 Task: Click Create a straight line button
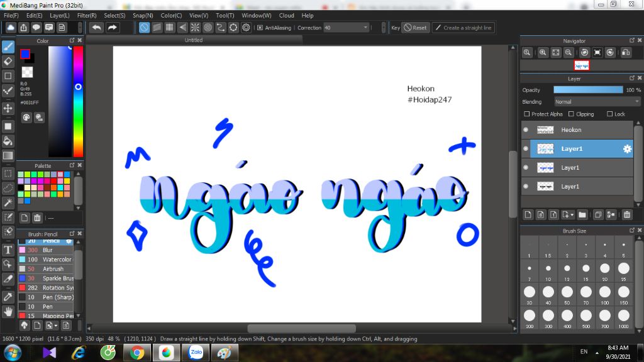point(464,28)
